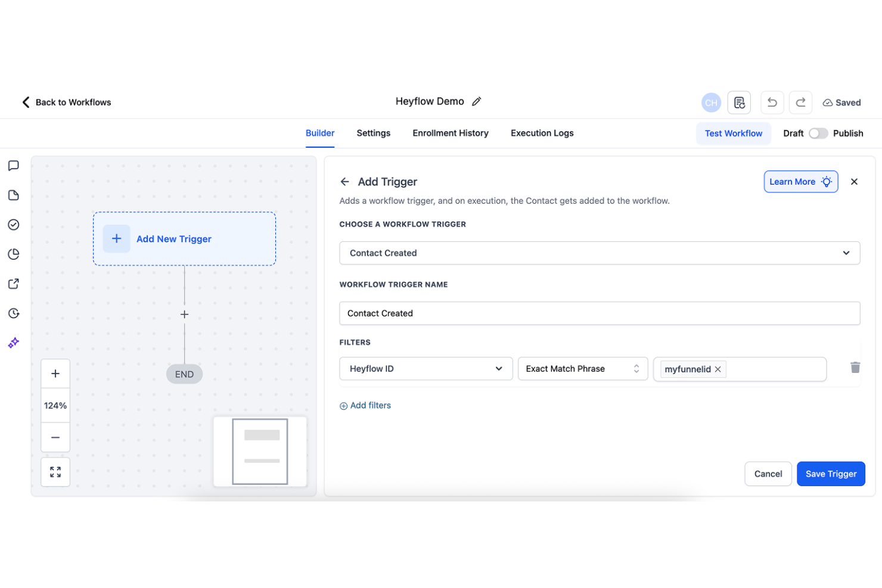Screen dimensions: 882x588
Task: Open the pie chart stats sidebar icon
Action: click(x=14, y=254)
